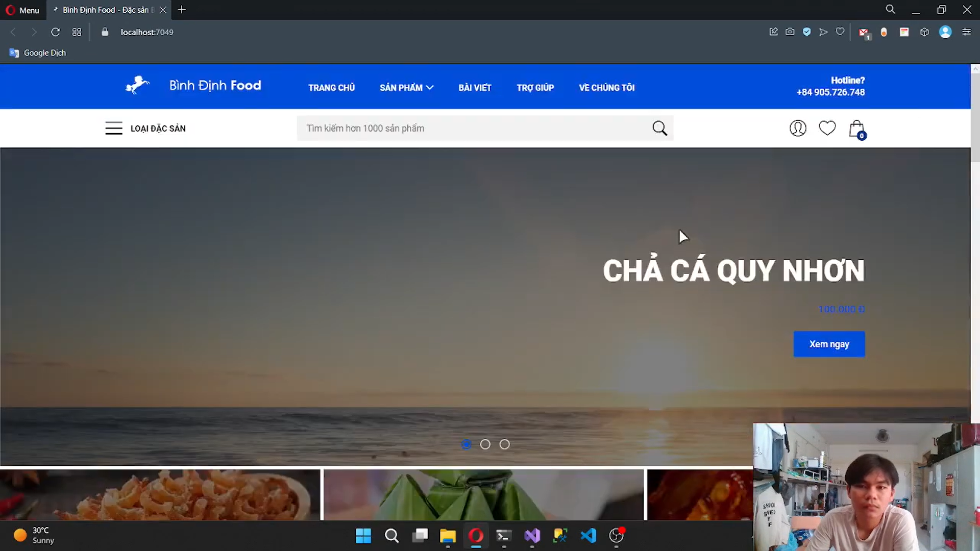Click the Xem ngay button
This screenshot has height=551, width=980.
point(828,344)
